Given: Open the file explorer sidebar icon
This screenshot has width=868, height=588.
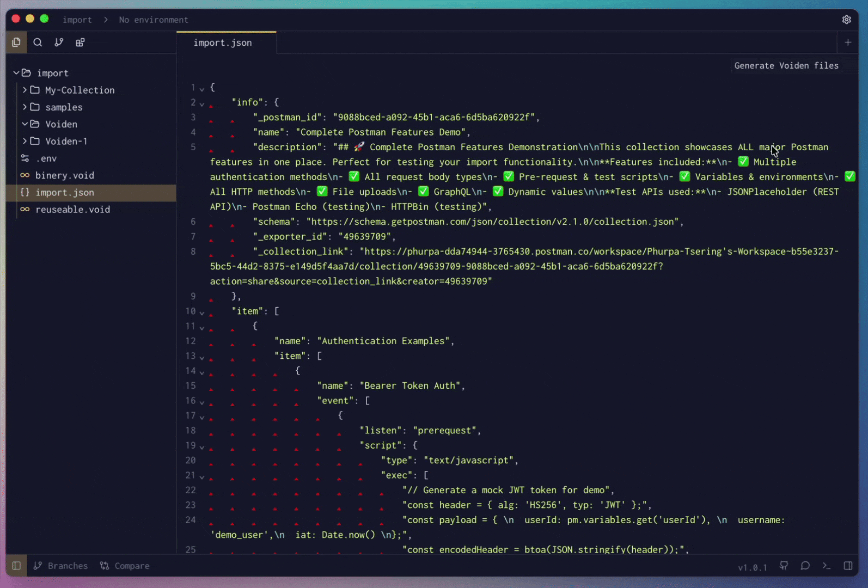Looking at the screenshot, I should pyautogui.click(x=16, y=42).
